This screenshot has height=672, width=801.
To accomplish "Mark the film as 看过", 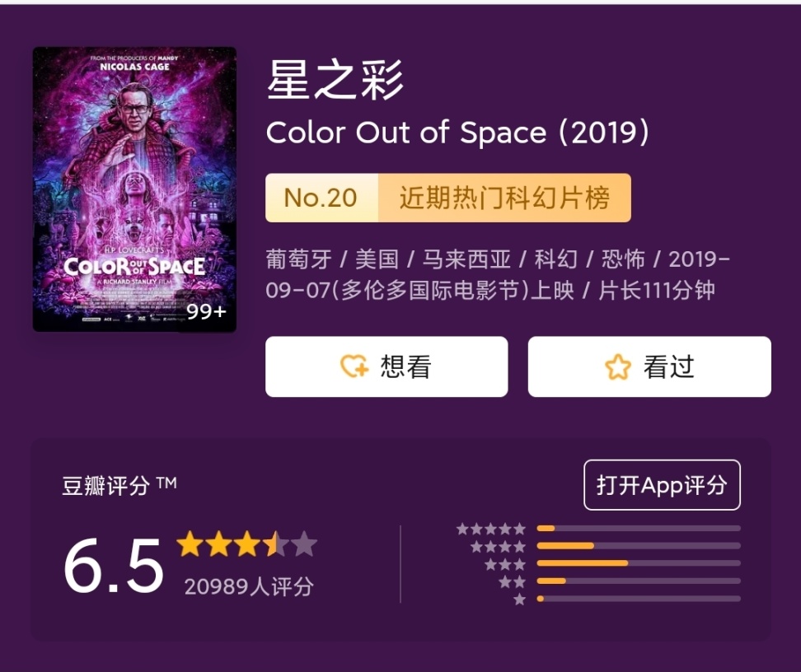I will click(649, 367).
